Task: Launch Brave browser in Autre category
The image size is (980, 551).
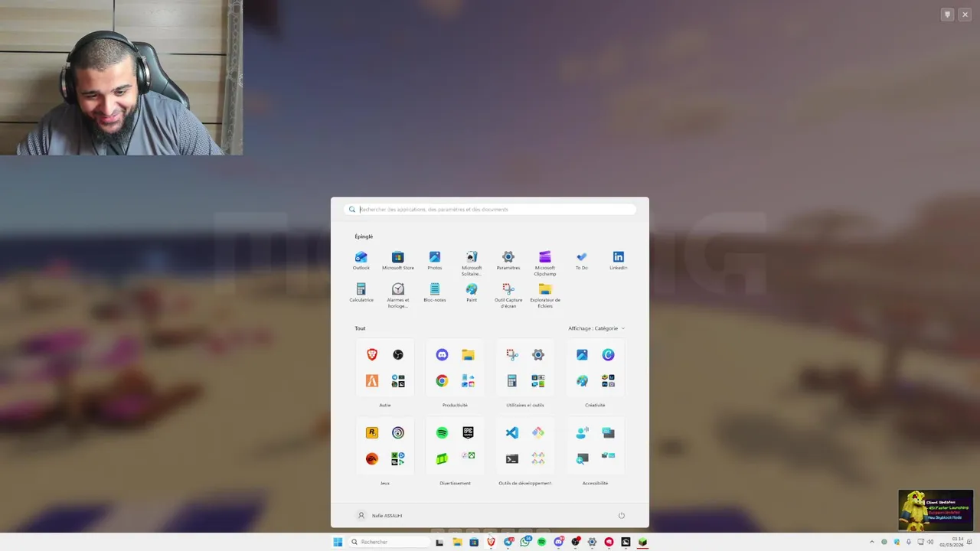Action: 372,354
